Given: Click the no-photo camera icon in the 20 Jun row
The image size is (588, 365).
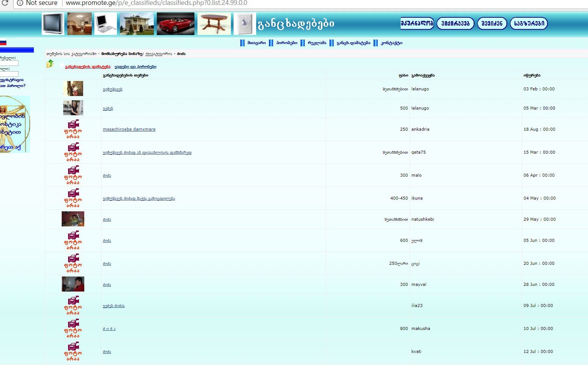Looking at the screenshot, I should [x=73, y=263].
